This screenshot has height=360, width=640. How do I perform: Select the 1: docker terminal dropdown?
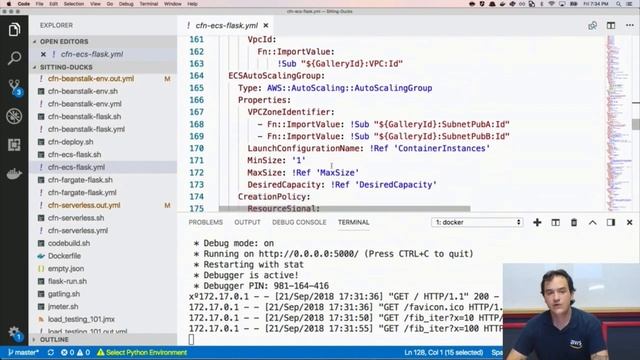pyautogui.click(x=477, y=222)
